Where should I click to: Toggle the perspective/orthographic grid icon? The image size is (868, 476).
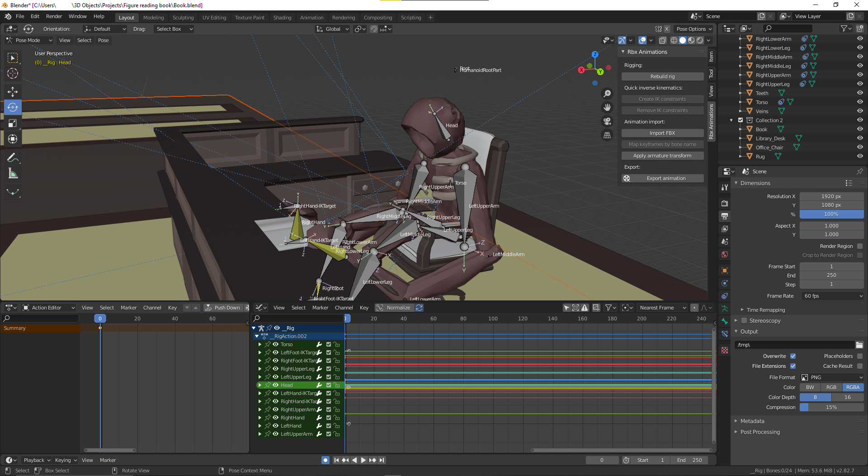pos(607,135)
